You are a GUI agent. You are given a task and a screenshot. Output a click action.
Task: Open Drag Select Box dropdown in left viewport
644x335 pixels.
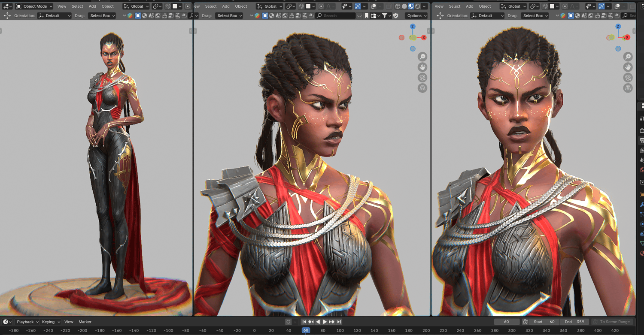click(102, 15)
